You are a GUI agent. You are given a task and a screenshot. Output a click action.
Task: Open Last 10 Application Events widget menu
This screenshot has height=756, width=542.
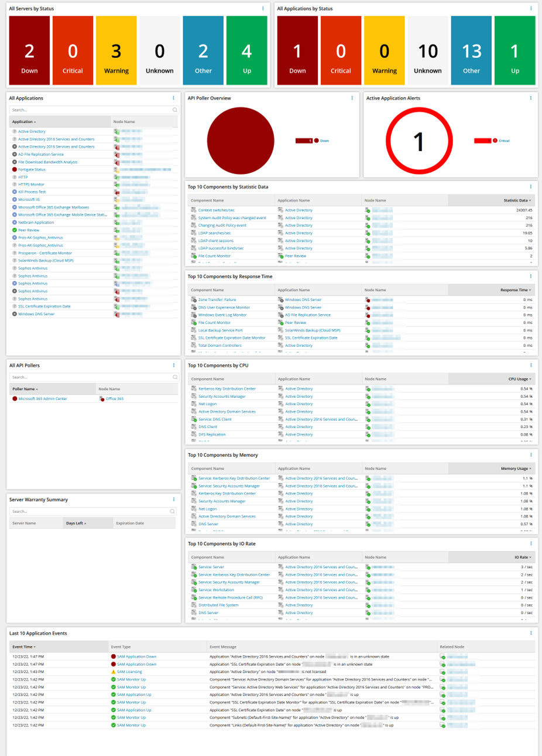click(531, 633)
